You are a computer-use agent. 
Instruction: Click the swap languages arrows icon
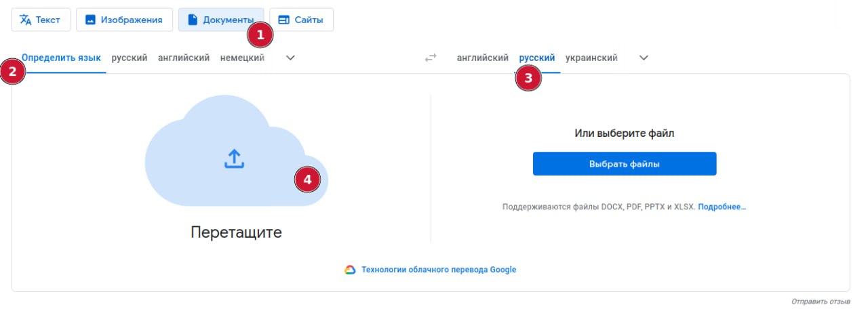[431, 58]
